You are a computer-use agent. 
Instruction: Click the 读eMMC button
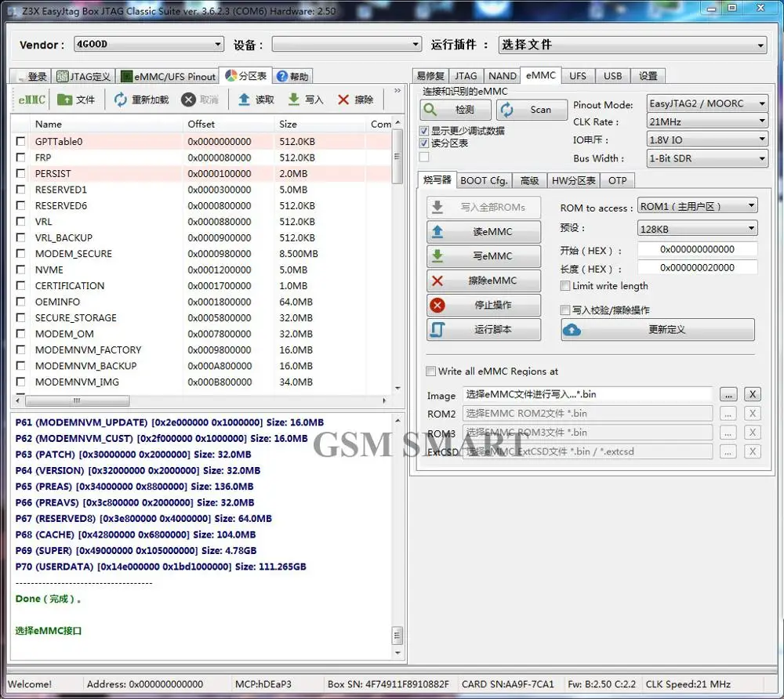pos(483,231)
